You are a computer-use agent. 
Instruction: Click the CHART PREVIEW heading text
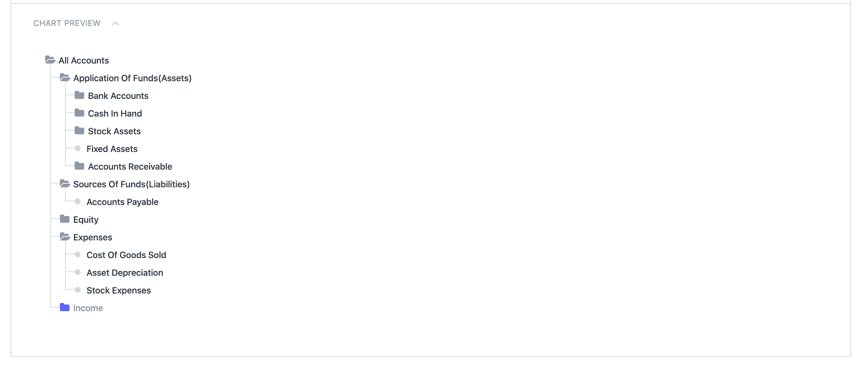coord(67,23)
